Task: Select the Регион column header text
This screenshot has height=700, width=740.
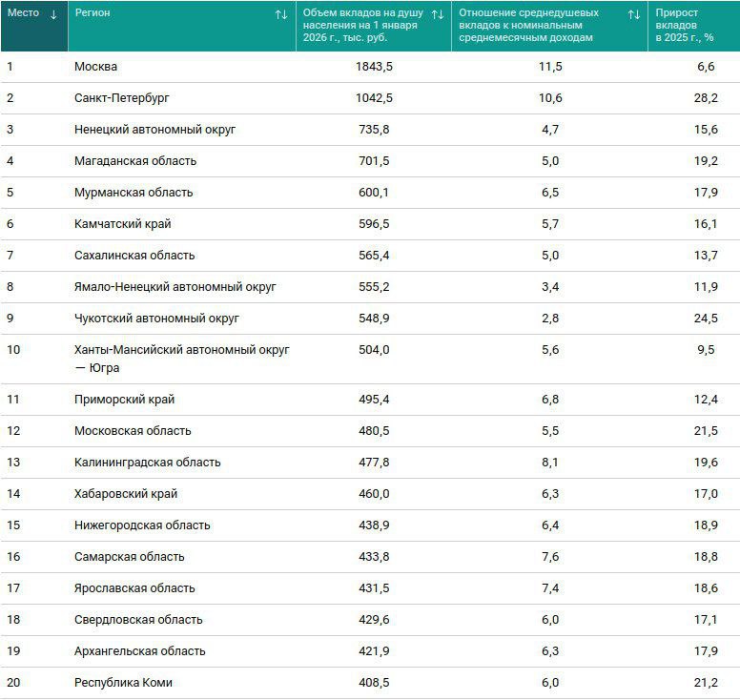Action: [92, 14]
